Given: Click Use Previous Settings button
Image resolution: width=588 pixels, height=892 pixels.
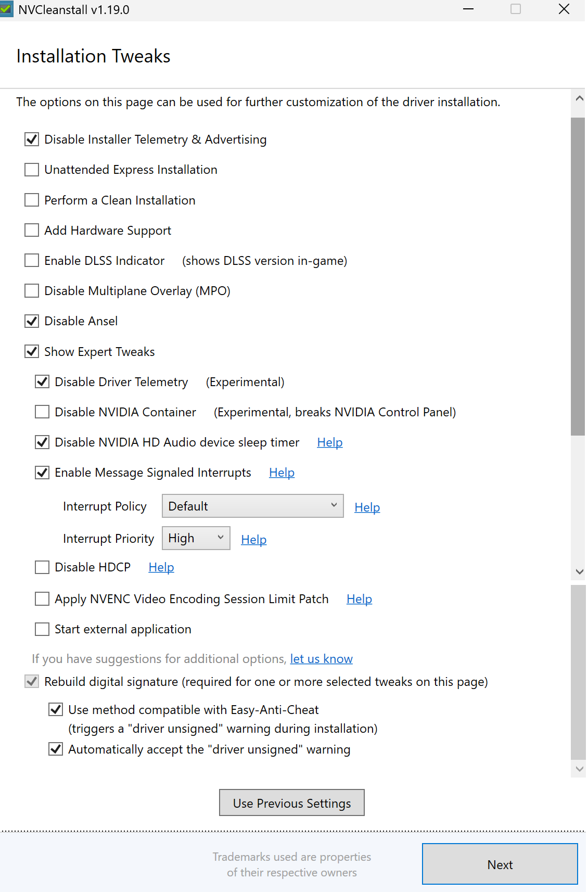Looking at the screenshot, I should click(x=292, y=803).
